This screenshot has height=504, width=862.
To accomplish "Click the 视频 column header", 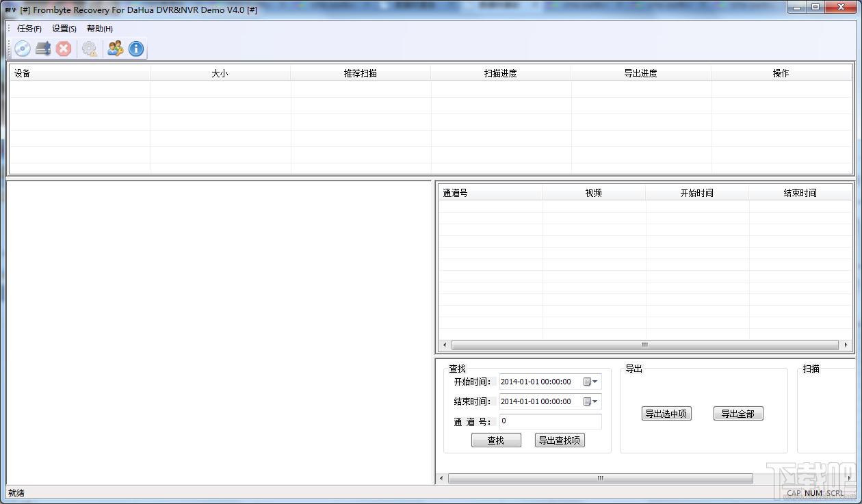I will coord(594,193).
